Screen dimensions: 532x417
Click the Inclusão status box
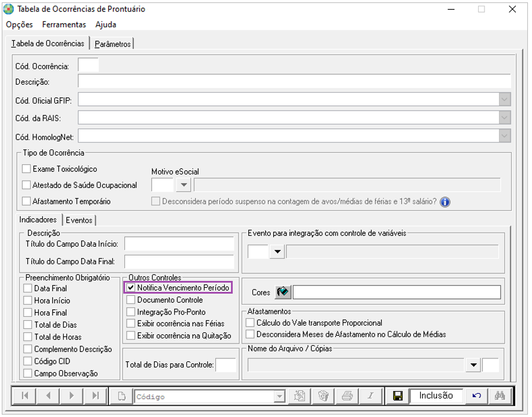[436, 396]
